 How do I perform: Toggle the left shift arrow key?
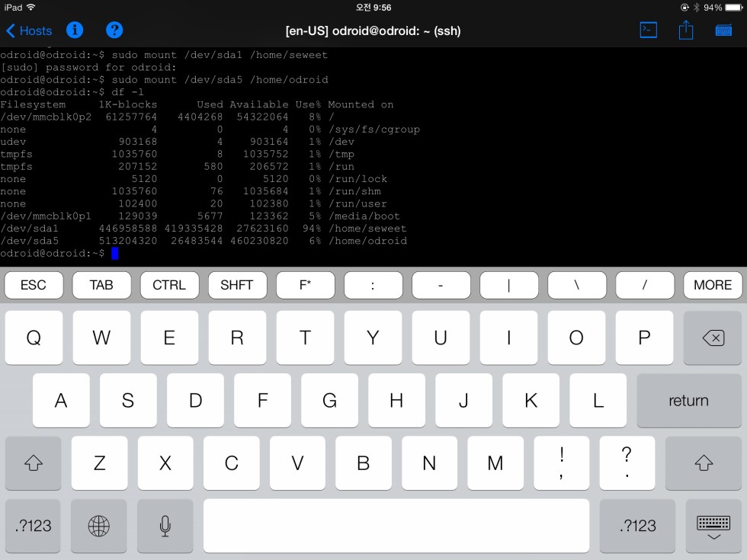click(x=34, y=463)
